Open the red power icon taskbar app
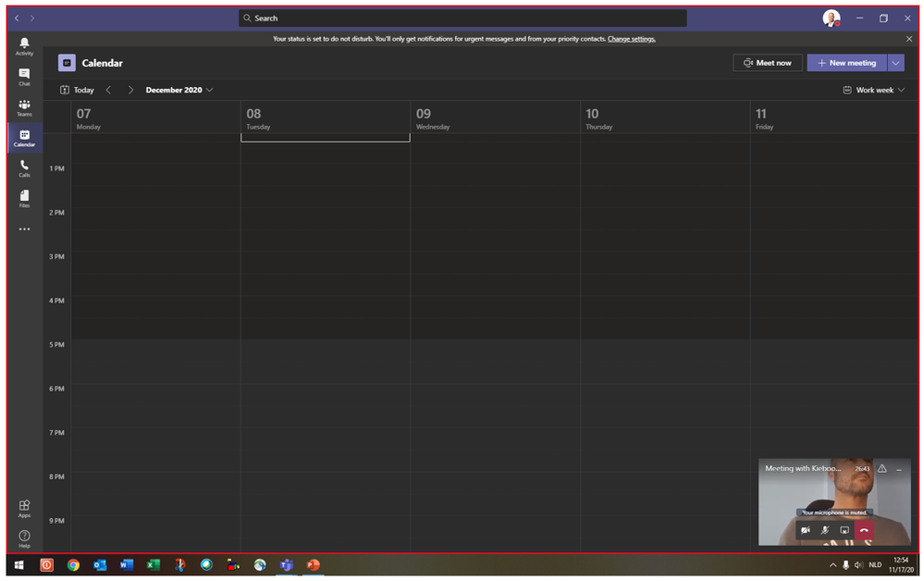 click(46, 565)
